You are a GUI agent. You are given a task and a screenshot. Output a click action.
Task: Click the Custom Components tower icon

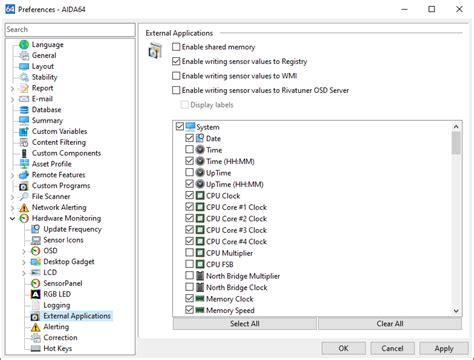24,153
